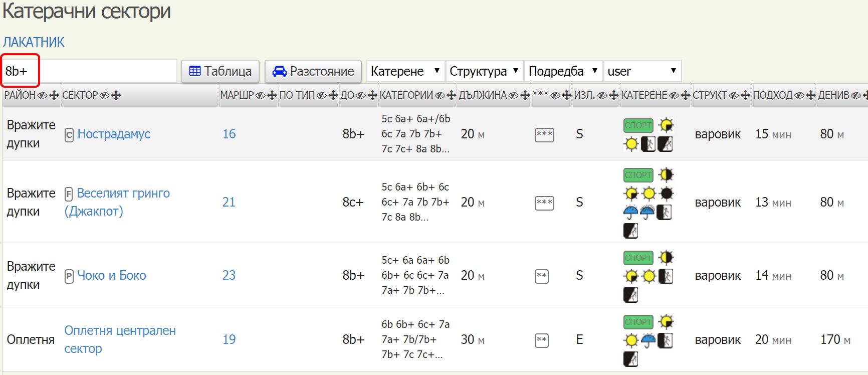868x375 pixels.
Task: Hide the СЕКТОР column using its eye icon
Action: point(104,95)
